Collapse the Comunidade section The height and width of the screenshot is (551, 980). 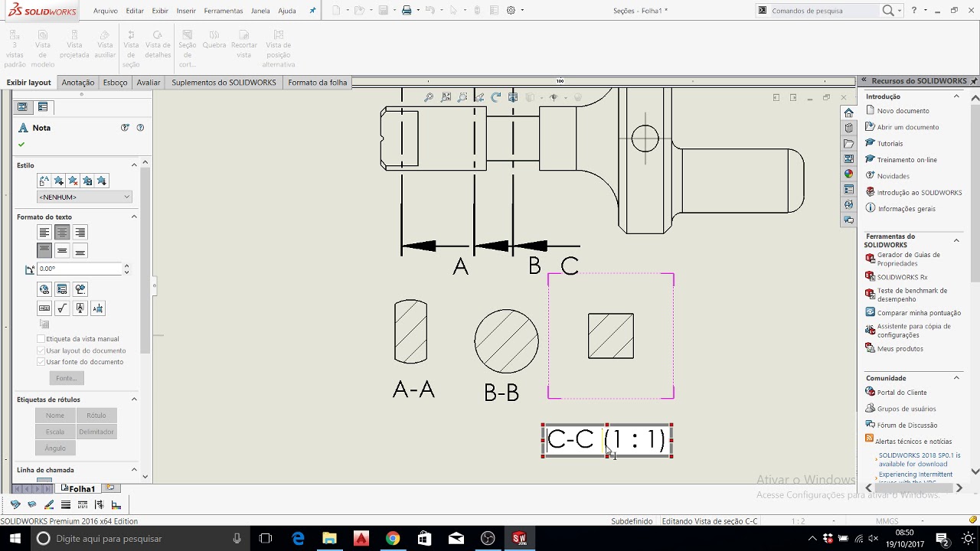coord(956,378)
